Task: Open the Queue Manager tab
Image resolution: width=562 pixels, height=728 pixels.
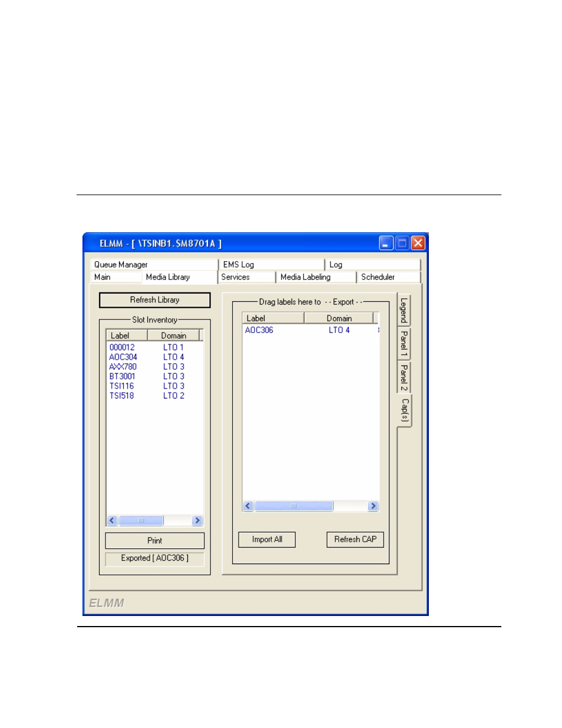Action: (x=154, y=265)
